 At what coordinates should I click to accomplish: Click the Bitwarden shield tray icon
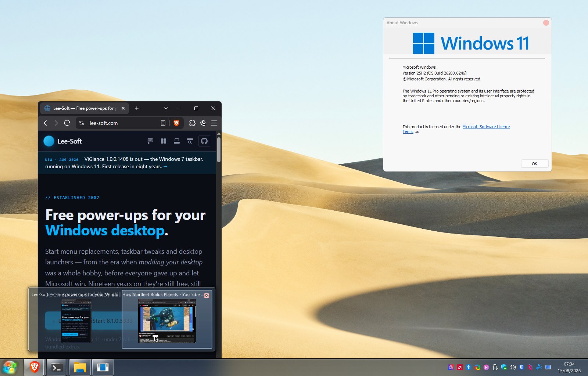[521, 367]
